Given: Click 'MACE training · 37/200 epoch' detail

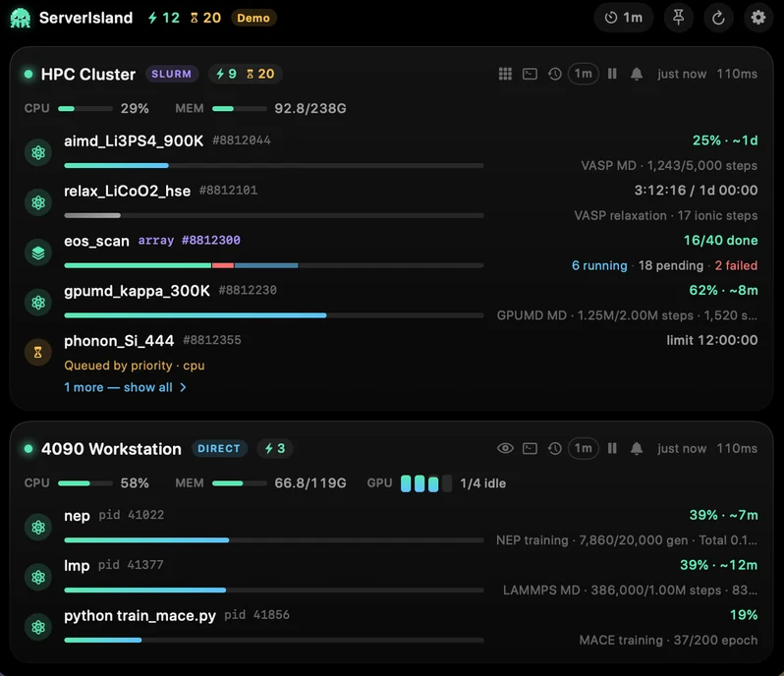Looking at the screenshot, I should pyautogui.click(x=668, y=641).
